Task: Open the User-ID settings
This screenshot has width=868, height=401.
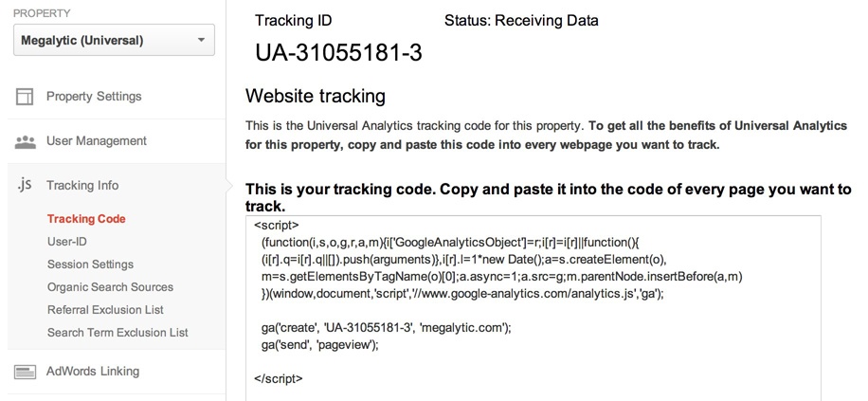Action: (67, 242)
